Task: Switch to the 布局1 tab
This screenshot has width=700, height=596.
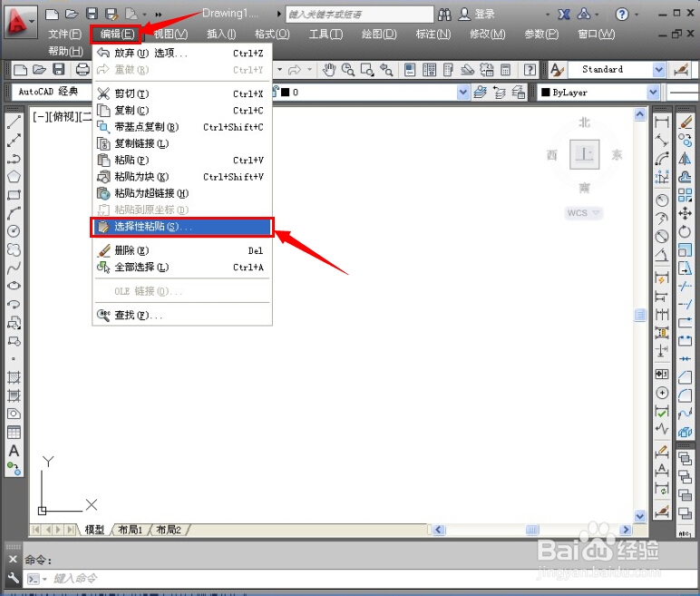Action: (x=130, y=530)
